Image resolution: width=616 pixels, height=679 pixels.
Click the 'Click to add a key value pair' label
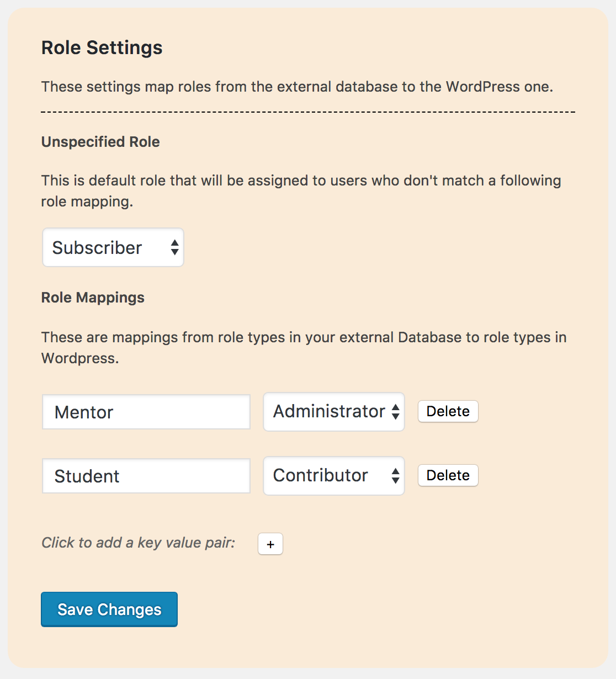coord(139,543)
